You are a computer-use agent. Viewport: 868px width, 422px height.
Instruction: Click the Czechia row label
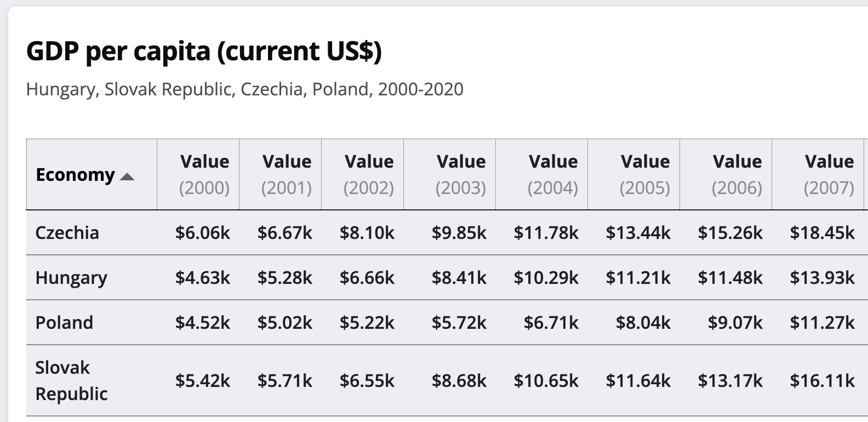[67, 233]
